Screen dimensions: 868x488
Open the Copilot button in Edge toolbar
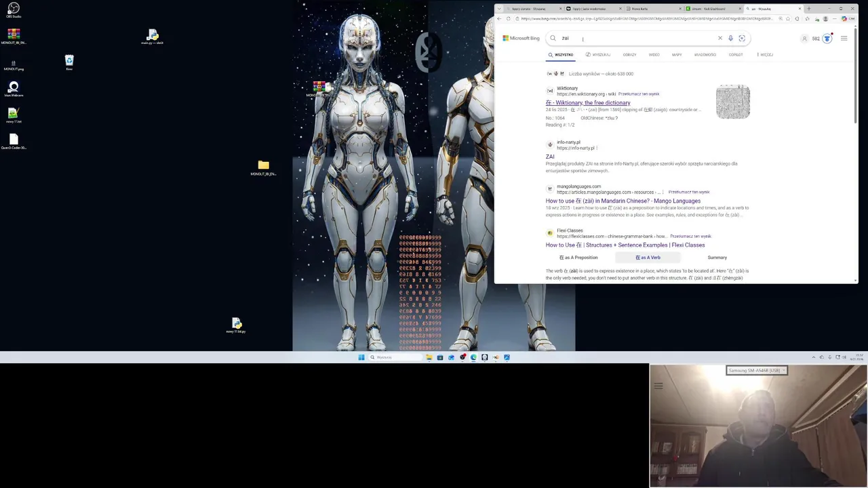point(848,18)
